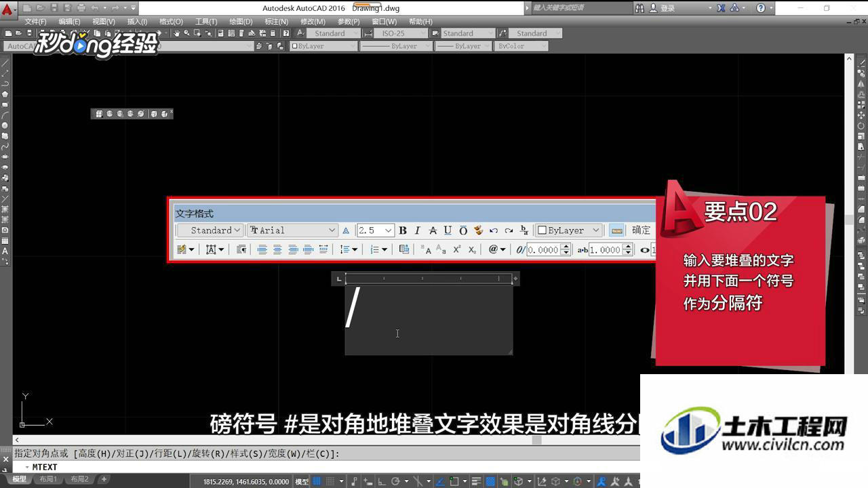Click 登录 sign-in button in title bar
Image resolution: width=868 pixels, height=488 pixels.
[662, 8]
